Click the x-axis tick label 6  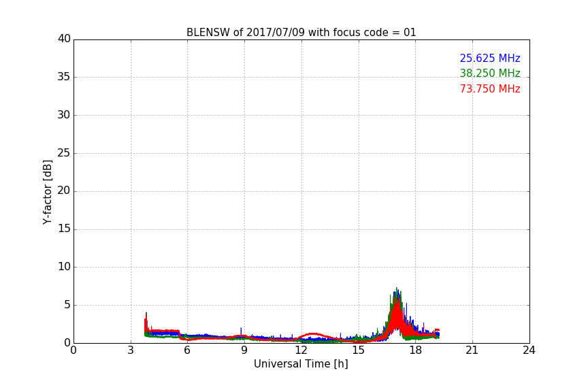(187, 350)
